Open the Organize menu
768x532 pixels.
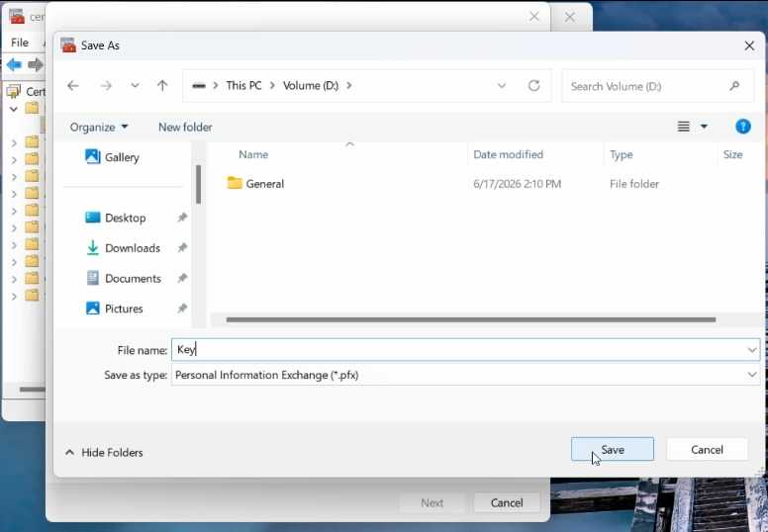pos(99,128)
